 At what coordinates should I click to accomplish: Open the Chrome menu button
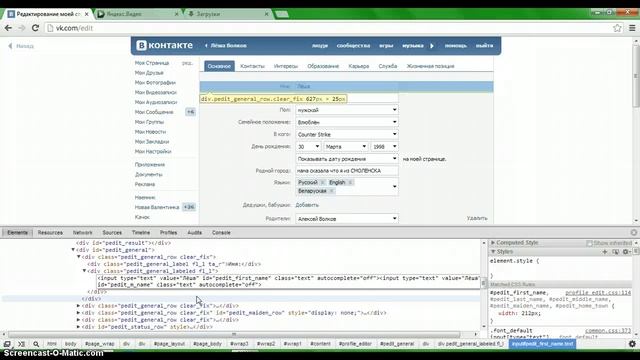(632, 28)
